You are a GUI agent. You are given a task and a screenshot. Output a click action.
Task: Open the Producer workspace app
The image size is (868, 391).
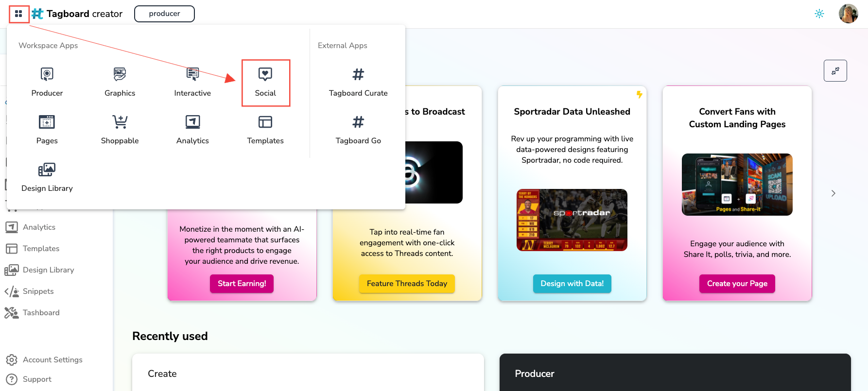(47, 82)
